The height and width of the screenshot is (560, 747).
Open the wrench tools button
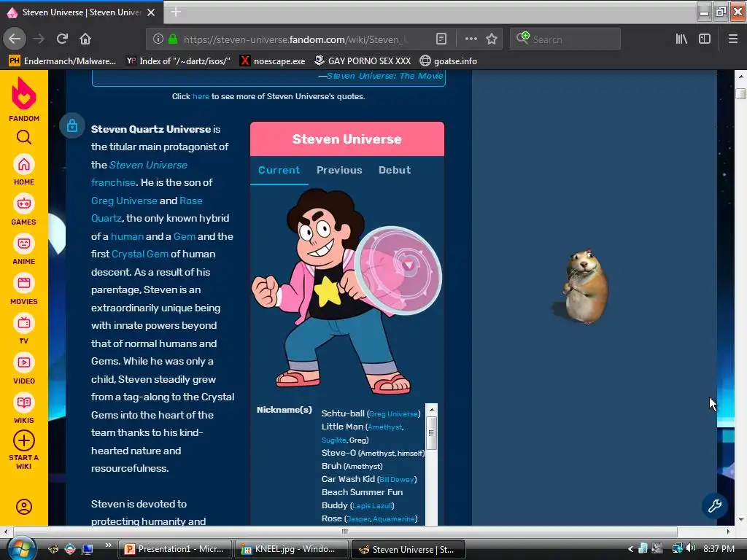[715, 506]
